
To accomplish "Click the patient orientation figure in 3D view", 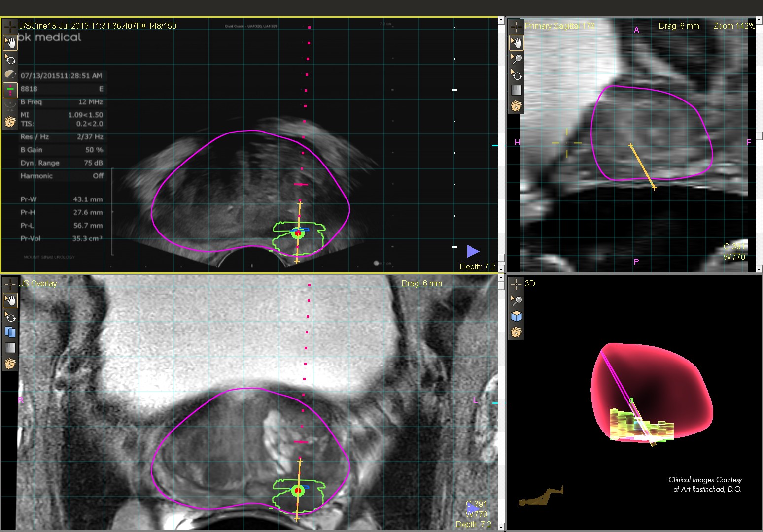I will pos(541,497).
